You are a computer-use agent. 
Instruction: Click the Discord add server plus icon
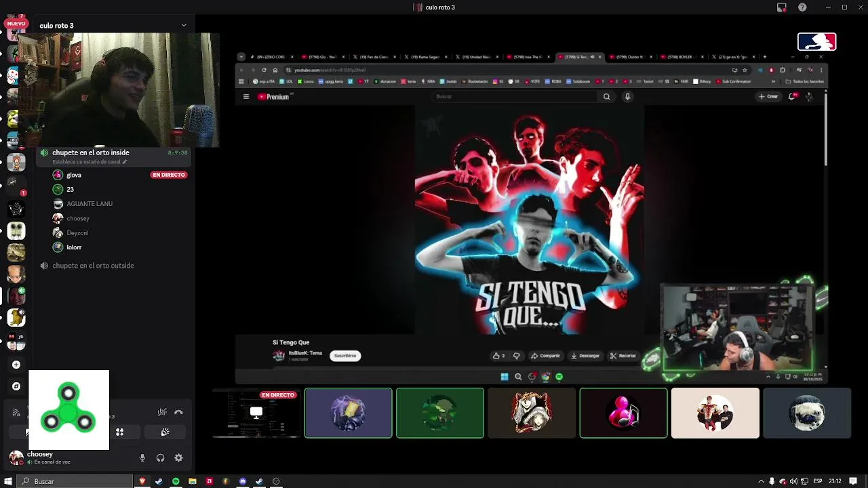(x=16, y=365)
